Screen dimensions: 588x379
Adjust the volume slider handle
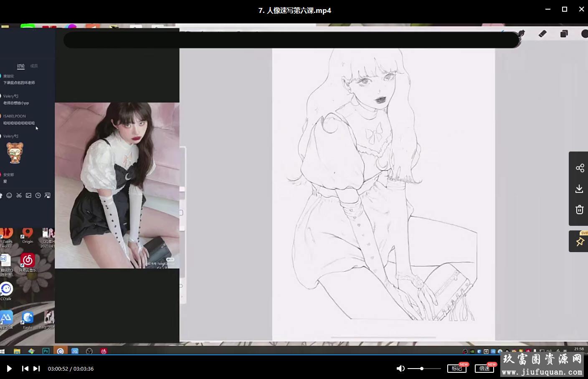422,369
